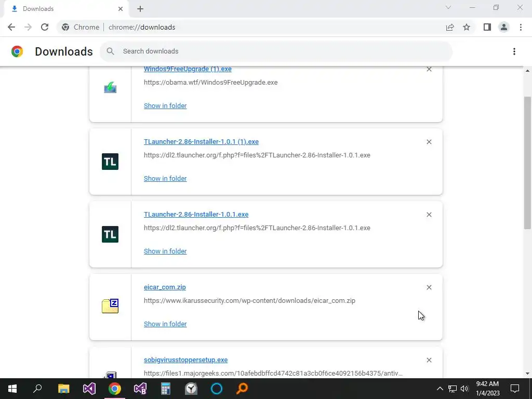Open Visual Studio Blend from taskbar
Screen dimensions: 532x399
coord(140,389)
